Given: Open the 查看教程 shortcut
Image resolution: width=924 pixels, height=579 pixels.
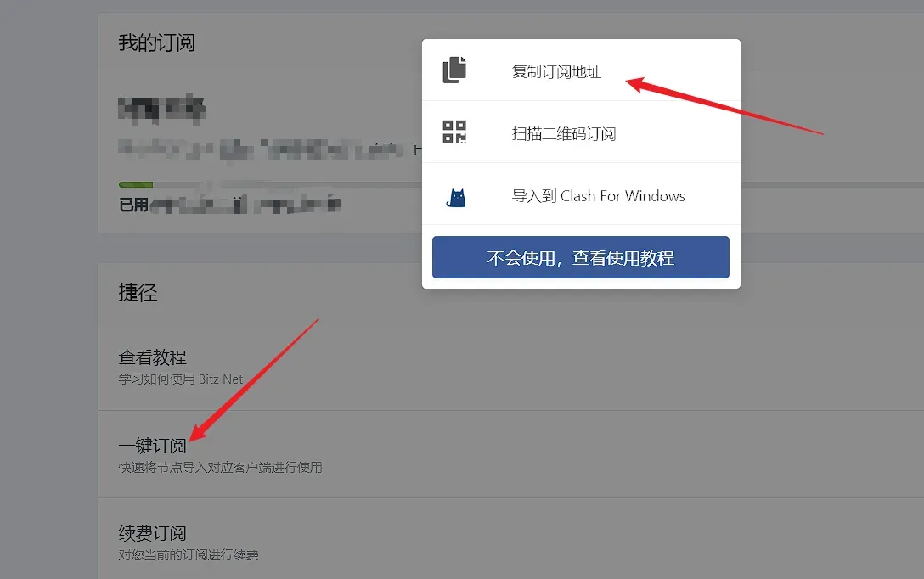Looking at the screenshot, I should (510, 367).
